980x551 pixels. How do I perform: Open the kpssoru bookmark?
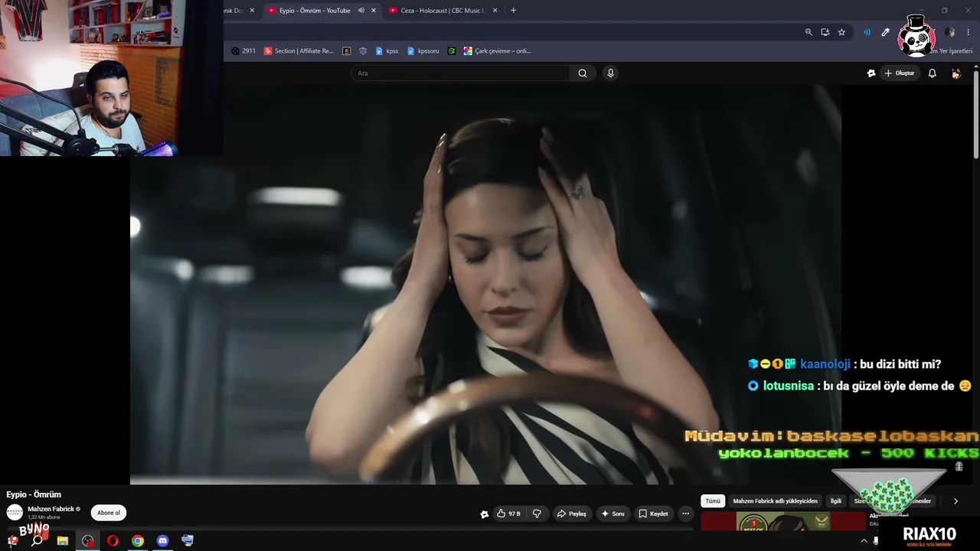point(423,51)
